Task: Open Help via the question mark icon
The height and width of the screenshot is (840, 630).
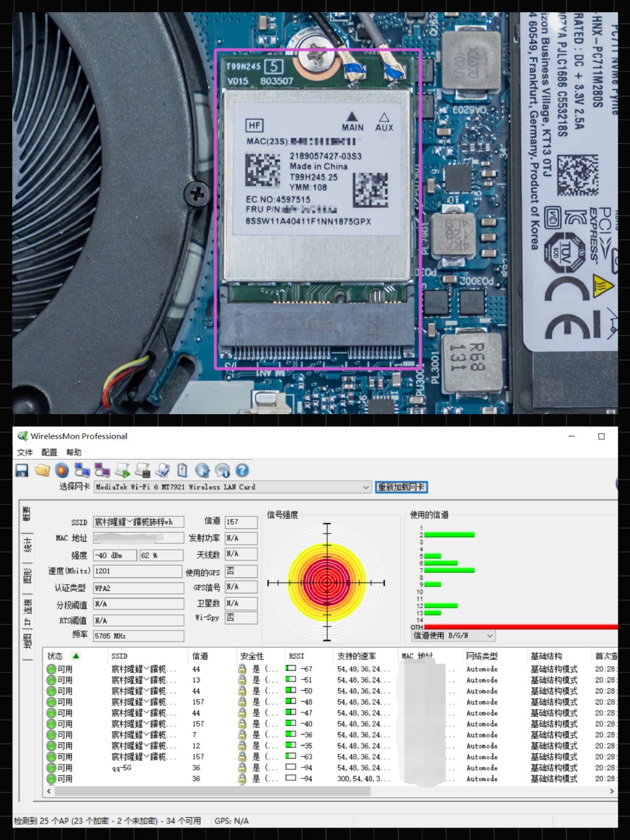Action: (x=242, y=471)
